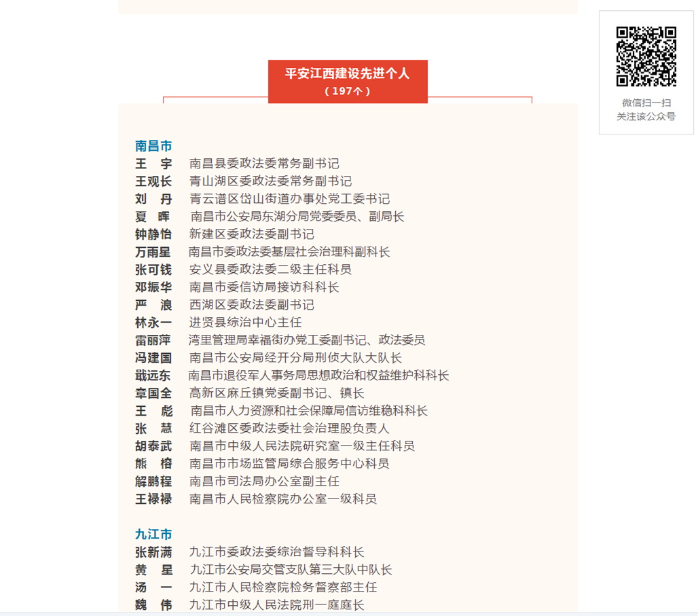Click the name 张新满 under 九江市
This screenshot has height=616, width=698.
[153, 552]
